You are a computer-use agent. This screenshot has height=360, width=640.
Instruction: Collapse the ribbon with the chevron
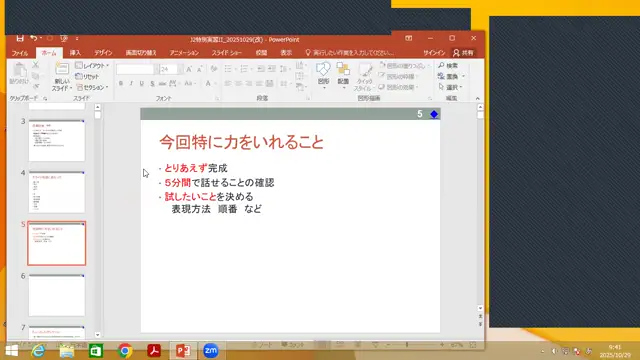[x=477, y=98]
